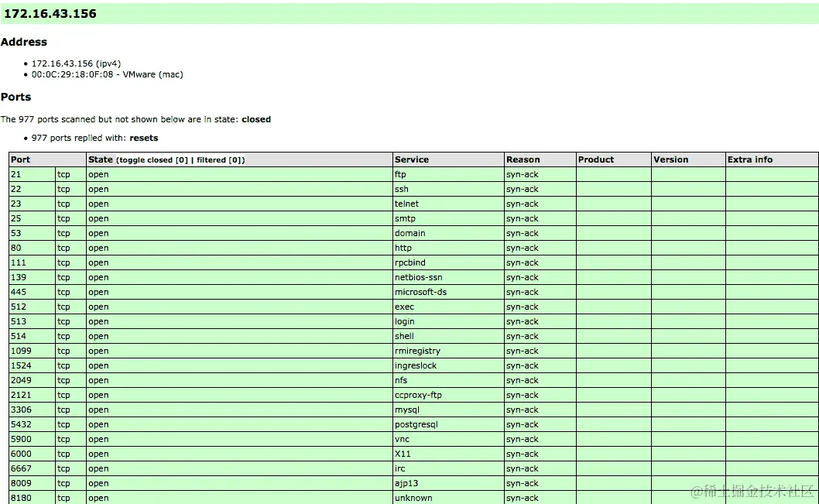Toggle filtered ports link in State header
The height and width of the screenshot is (504, 819).
pyautogui.click(x=218, y=159)
